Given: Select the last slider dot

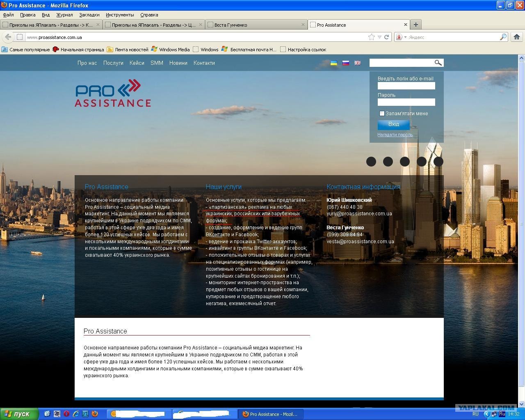Looking at the screenshot, I should pos(438,162).
